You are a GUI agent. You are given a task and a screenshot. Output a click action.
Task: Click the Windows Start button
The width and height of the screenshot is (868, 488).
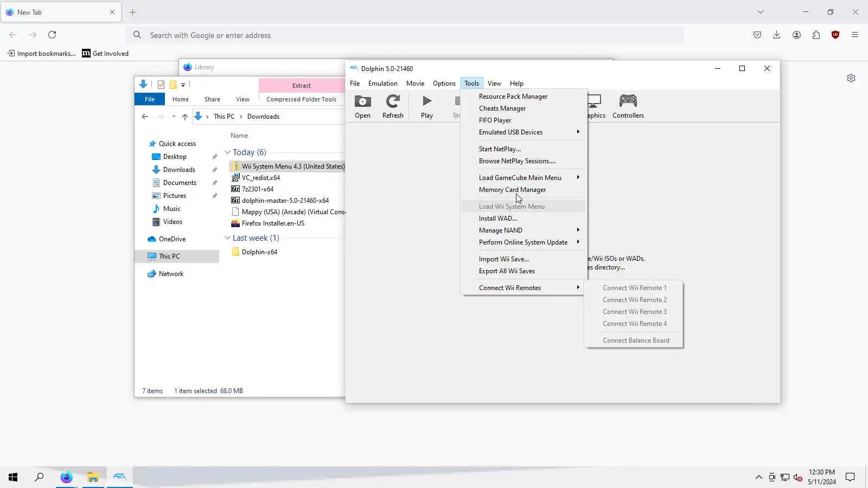[13, 477]
